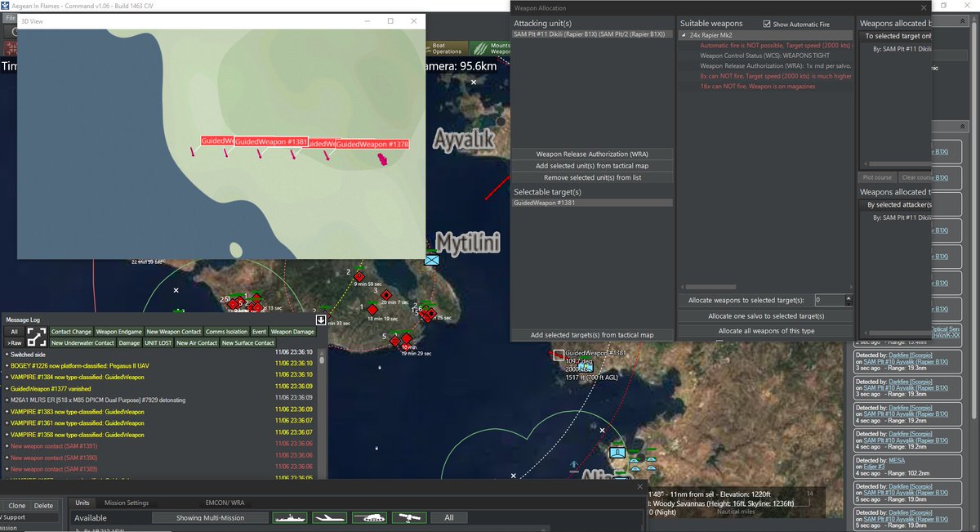Toggle New Air Contact message filter
This screenshot has height=532, width=980.
point(197,342)
